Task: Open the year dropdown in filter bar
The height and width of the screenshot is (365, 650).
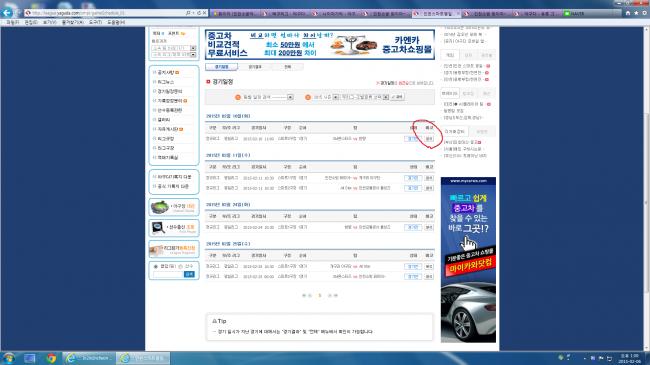Action: [326, 97]
